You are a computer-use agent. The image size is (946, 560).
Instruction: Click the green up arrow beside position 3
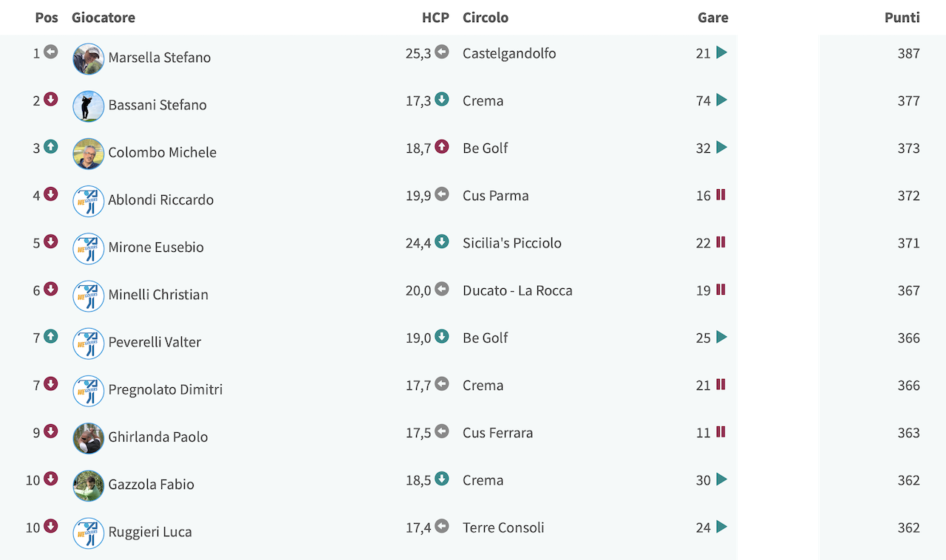pyautogui.click(x=50, y=146)
